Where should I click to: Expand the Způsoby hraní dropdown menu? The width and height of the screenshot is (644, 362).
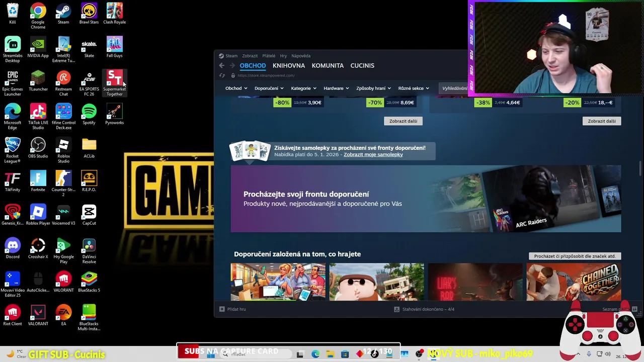pos(374,88)
